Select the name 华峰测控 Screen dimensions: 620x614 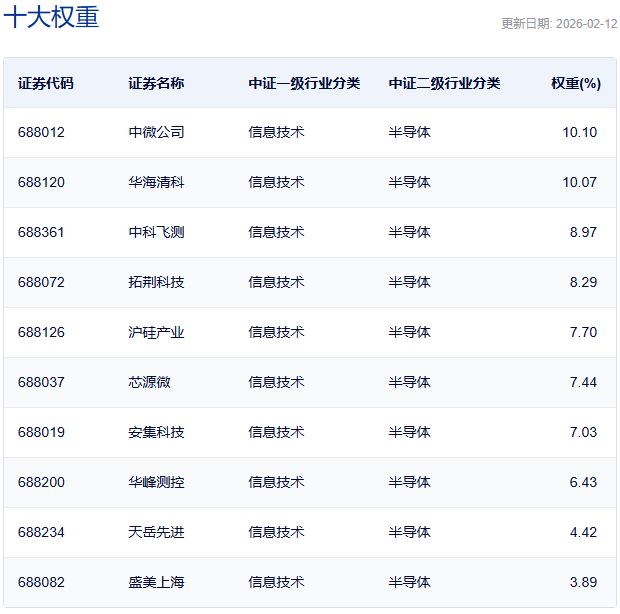156,482
